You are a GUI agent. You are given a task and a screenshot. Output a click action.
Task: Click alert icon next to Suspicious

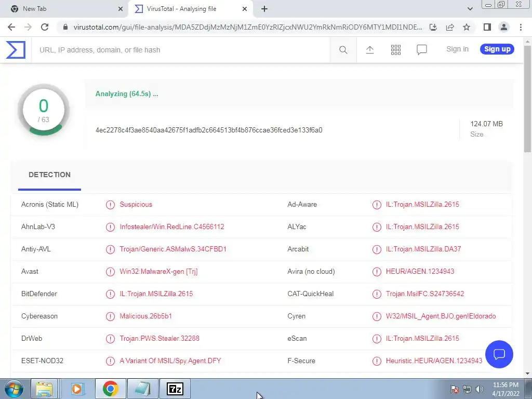coord(110,205)
